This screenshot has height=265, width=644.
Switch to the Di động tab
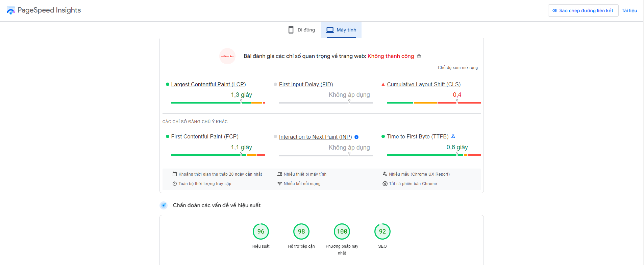tap(301, 30)
